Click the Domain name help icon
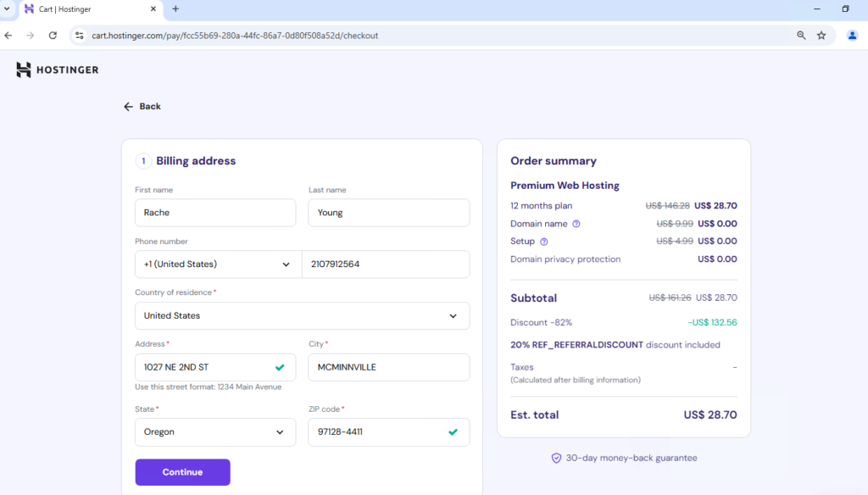 (x=576, y=224)
